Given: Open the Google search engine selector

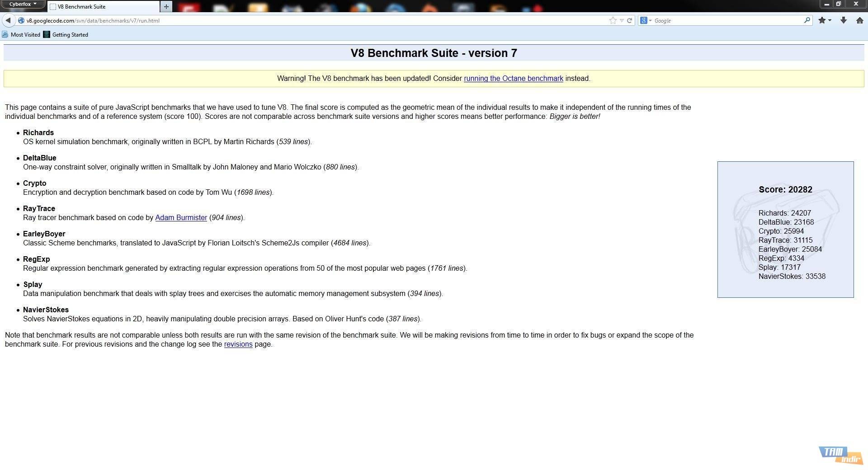Looking at the screenshot, I should pyautogui.click(x=646, y=20).
